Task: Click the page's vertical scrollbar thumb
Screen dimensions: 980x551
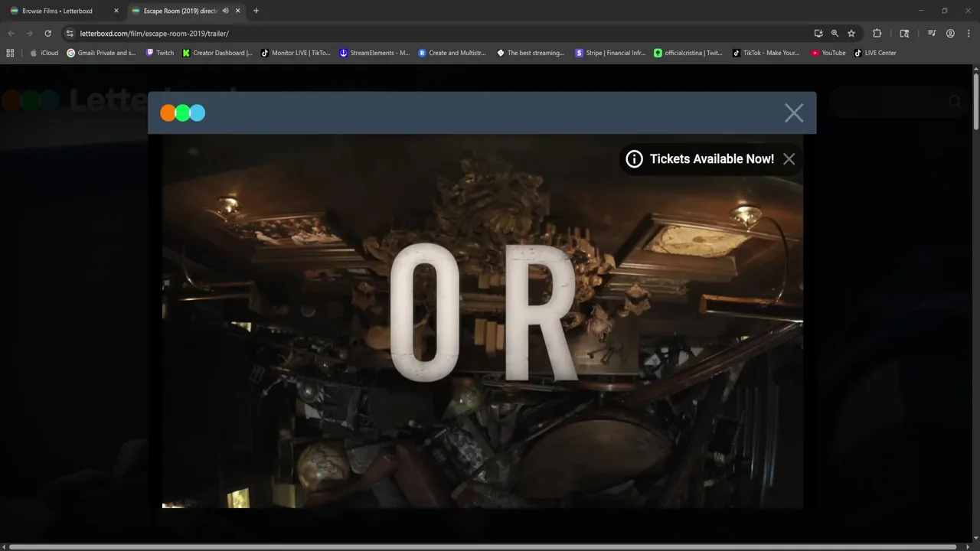Action: tap(976, 101)
